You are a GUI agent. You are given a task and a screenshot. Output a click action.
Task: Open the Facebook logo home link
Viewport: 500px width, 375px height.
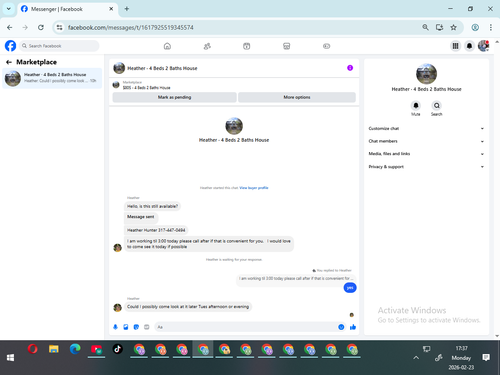tap(10, 46)
